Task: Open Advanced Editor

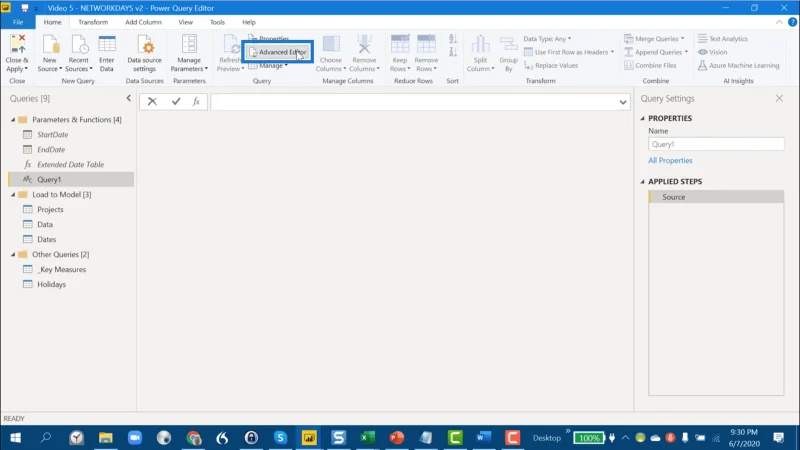Action: click(278, 52)
